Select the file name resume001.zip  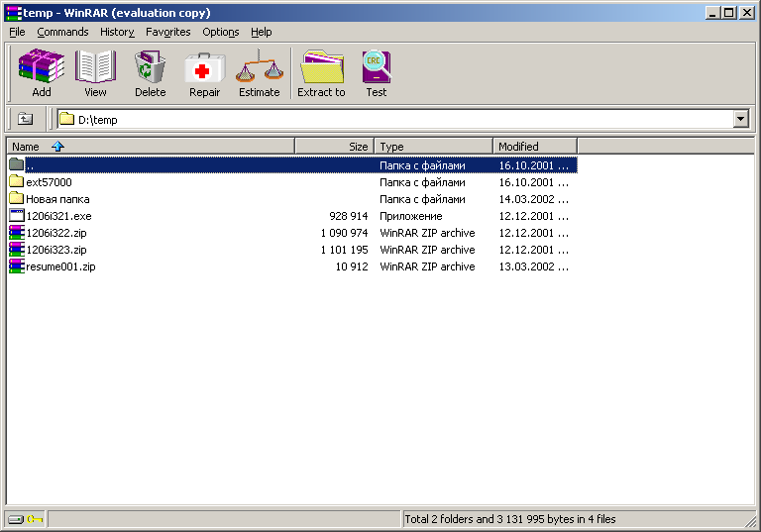tap(60, 266)
